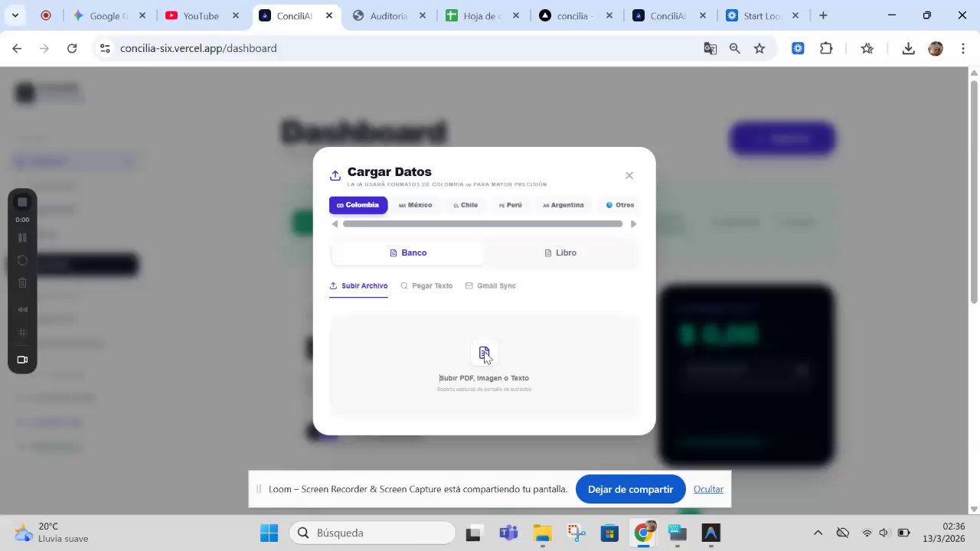Click the country list right scroll arrow
Screen dimensions: 980x551
[x=633, y=224]
